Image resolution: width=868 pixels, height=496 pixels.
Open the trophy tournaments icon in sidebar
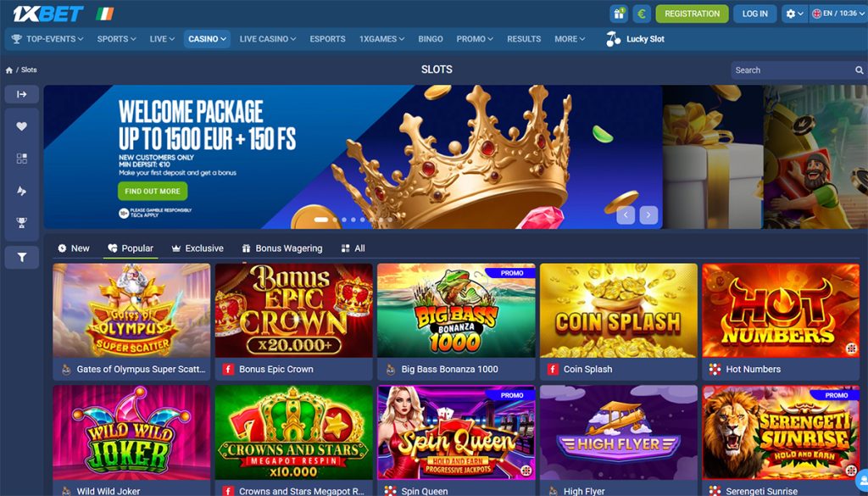pyautogui.click(x=21, y=222)
